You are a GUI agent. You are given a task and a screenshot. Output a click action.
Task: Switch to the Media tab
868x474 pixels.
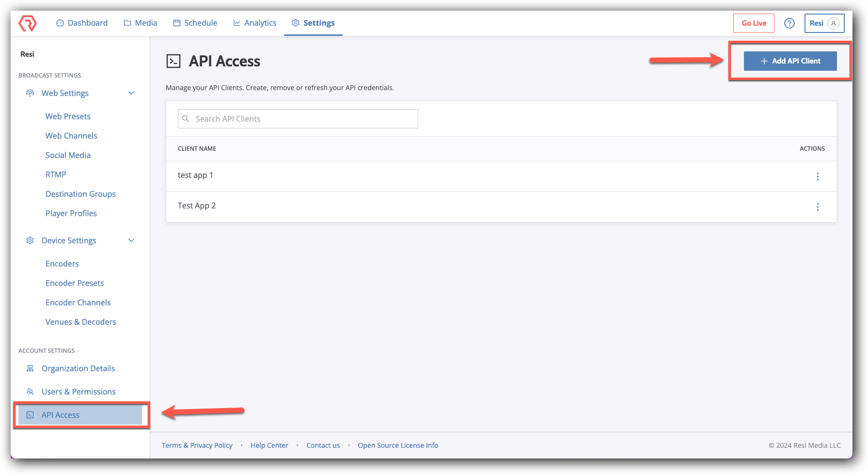141,23
